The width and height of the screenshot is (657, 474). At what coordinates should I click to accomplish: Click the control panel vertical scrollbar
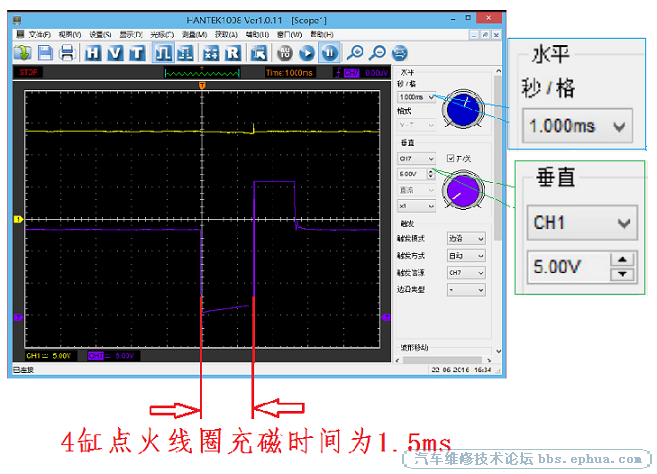pyautogui.click(x=498, y=158)
